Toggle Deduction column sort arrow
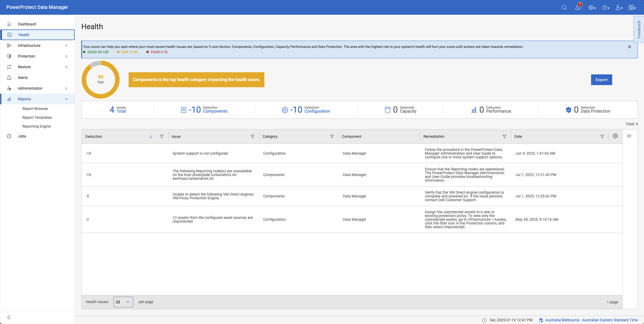644x324 pixels. pyautogui.click(x=151, y=136)
